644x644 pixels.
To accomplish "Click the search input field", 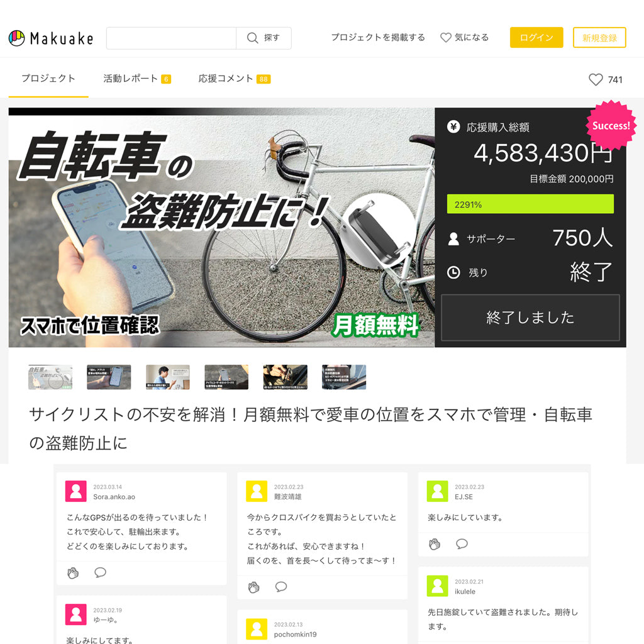I will 171,38.
